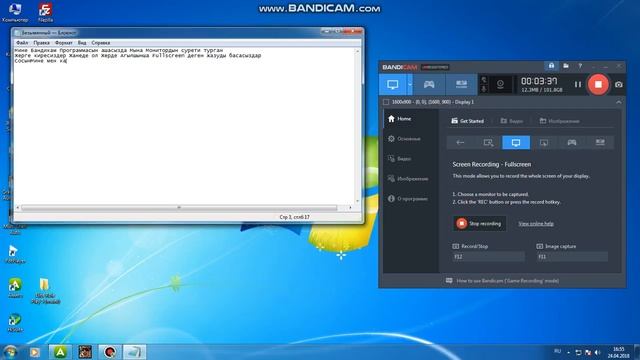Viewport: 640px width, 360px height.
Task: Click the Record/Stop hotkey field showing F12
Action: point(489,257)
